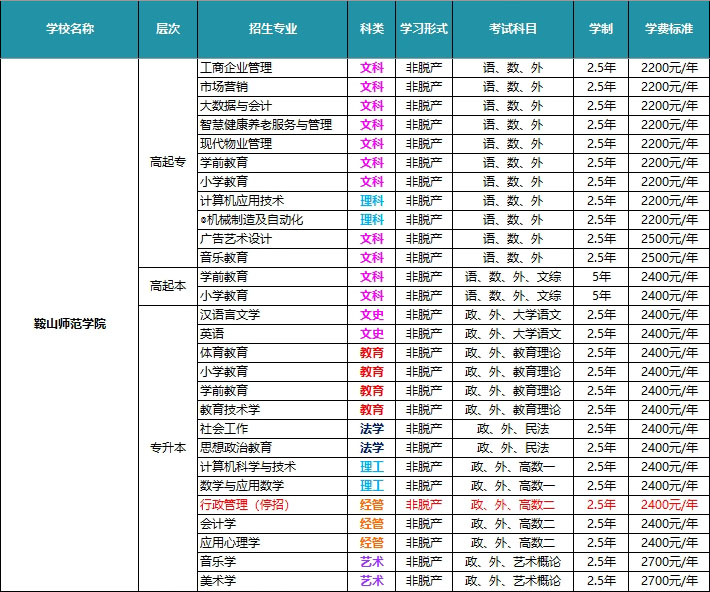The width and height of the screenshot is (710, 592).
Task: Click the 计算机科学与技术 major cell
Action: (273, 467)
